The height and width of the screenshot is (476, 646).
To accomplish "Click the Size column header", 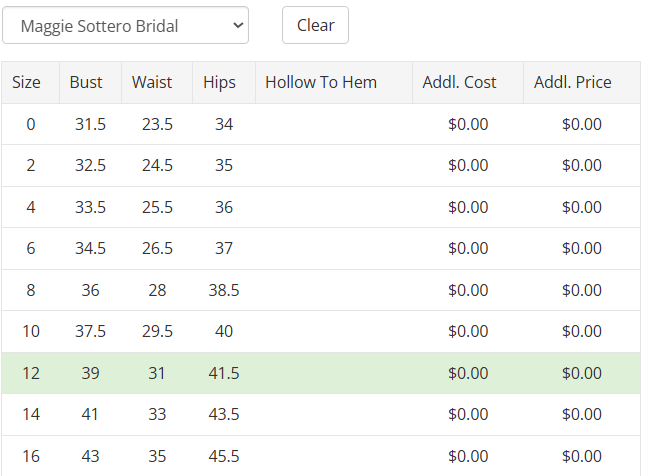I will (x=26, y=82).
